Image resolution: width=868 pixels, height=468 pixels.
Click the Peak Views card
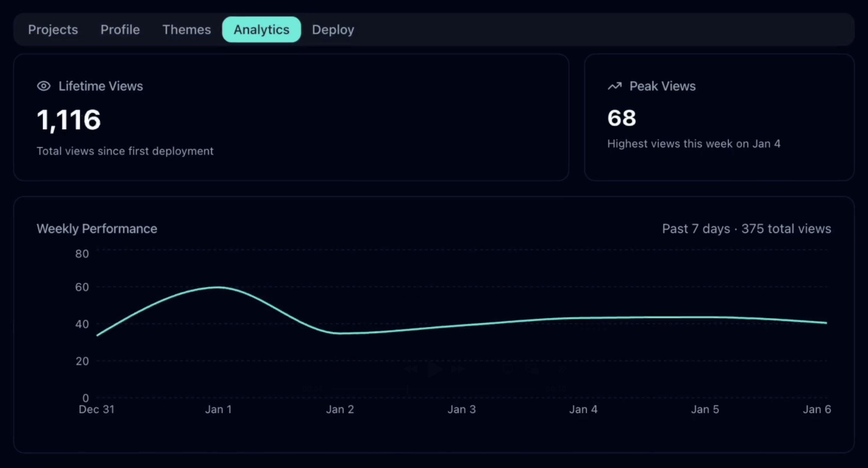click(x=720, y=117)
